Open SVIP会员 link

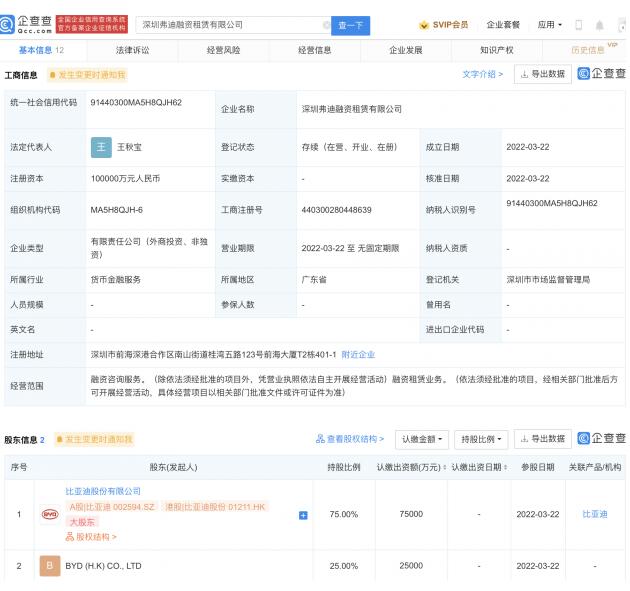[450, 25]
